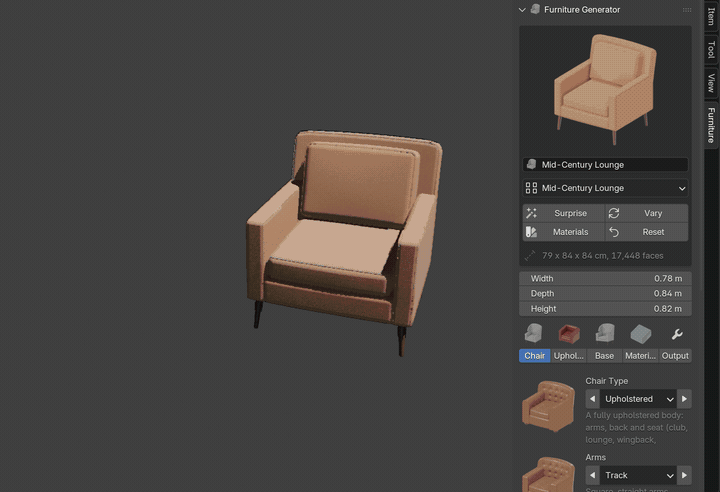Open the Mid-Century Lounge preset dropdown
Screen dimensions: 720x492
click(605, 188)
